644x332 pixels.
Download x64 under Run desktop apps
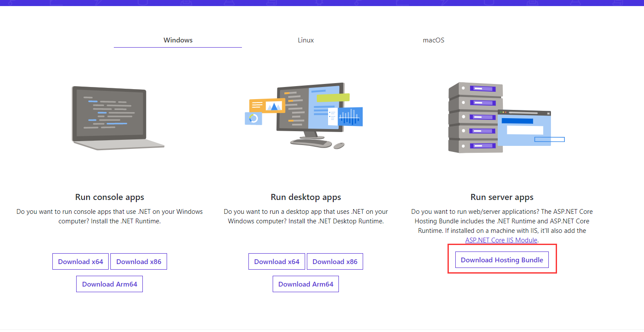click(x=277, y=261)
